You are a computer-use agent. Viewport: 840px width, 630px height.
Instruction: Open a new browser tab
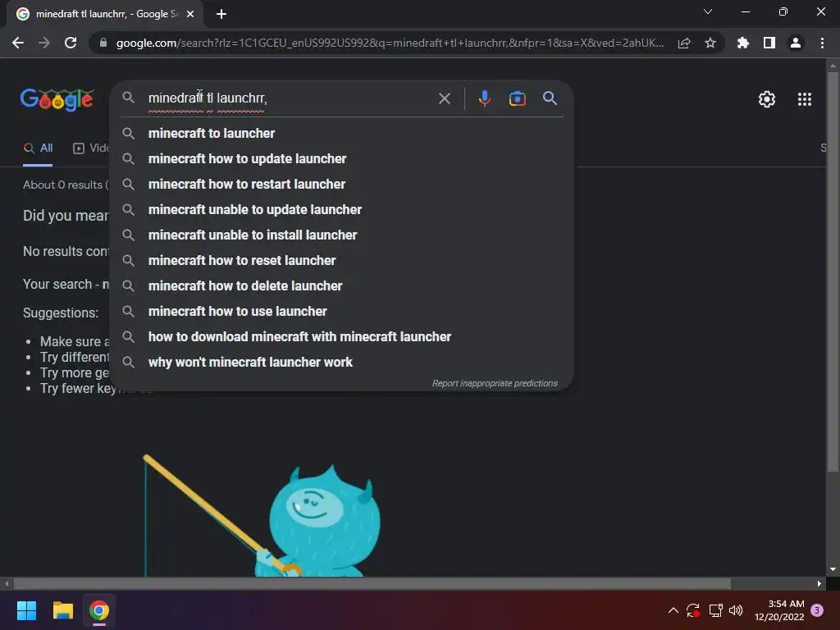click(221, 14)
